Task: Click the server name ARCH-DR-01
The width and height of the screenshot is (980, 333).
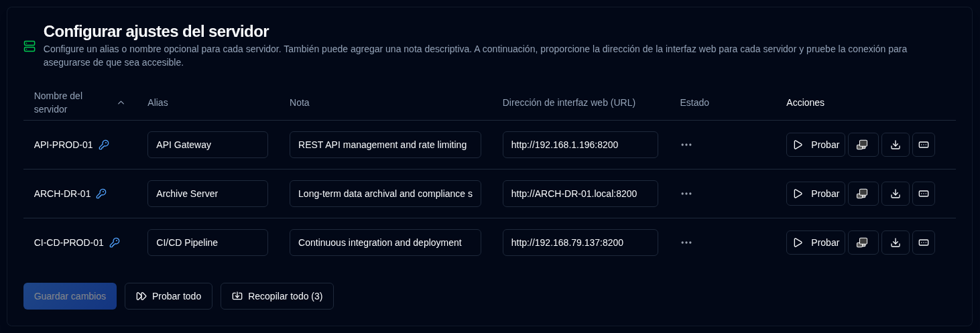Action: point(62,194)
